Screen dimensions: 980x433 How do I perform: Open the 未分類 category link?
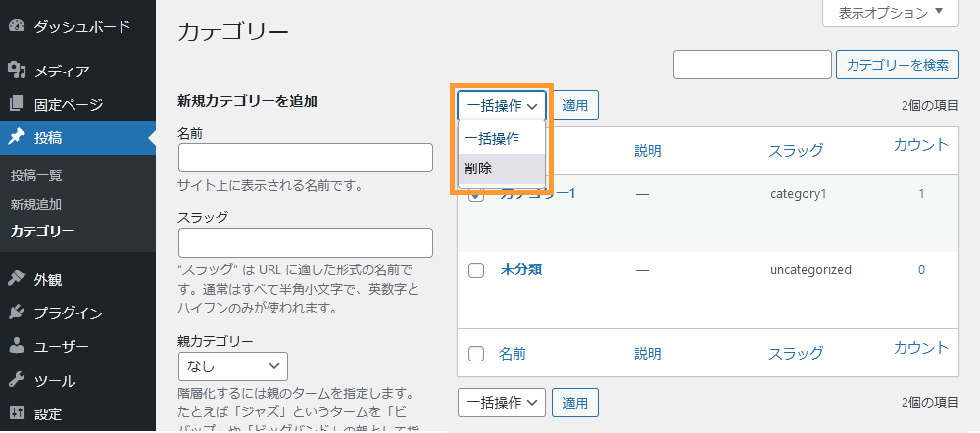520,270
